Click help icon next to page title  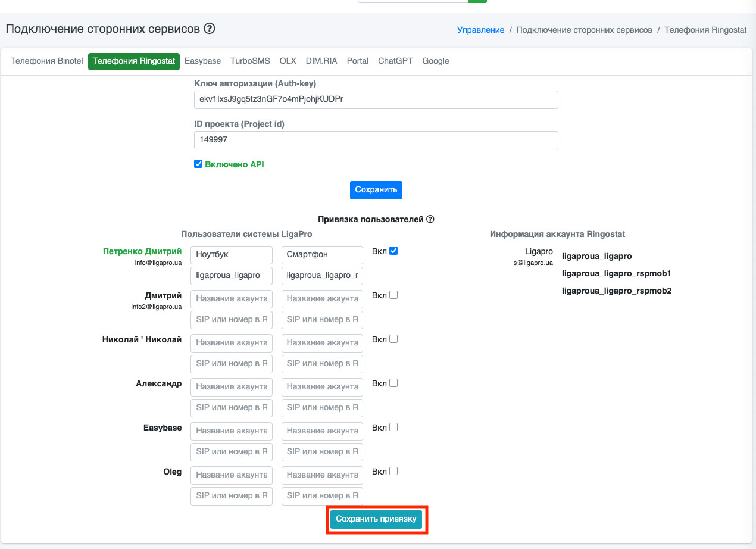209,29
